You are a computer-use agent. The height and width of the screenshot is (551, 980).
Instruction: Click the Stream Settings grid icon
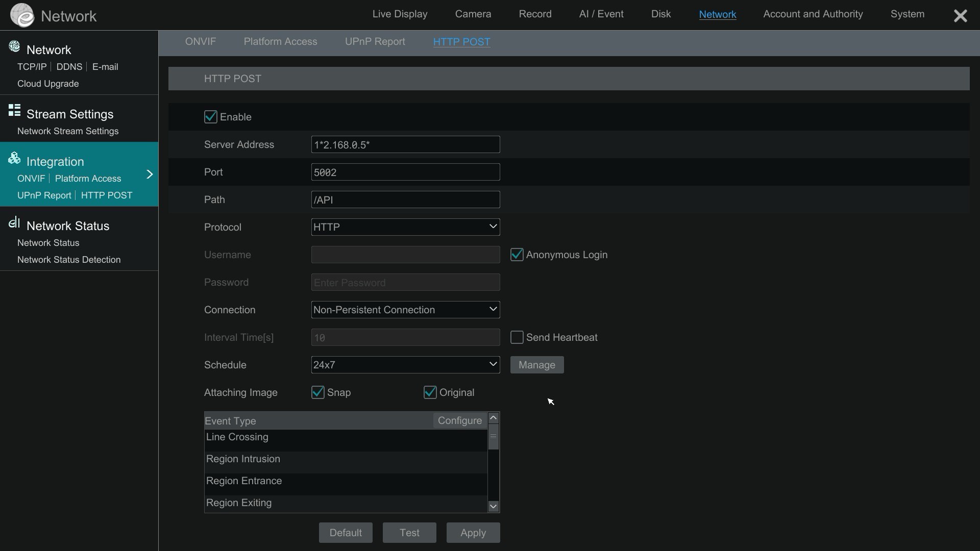tap(14, 110)
